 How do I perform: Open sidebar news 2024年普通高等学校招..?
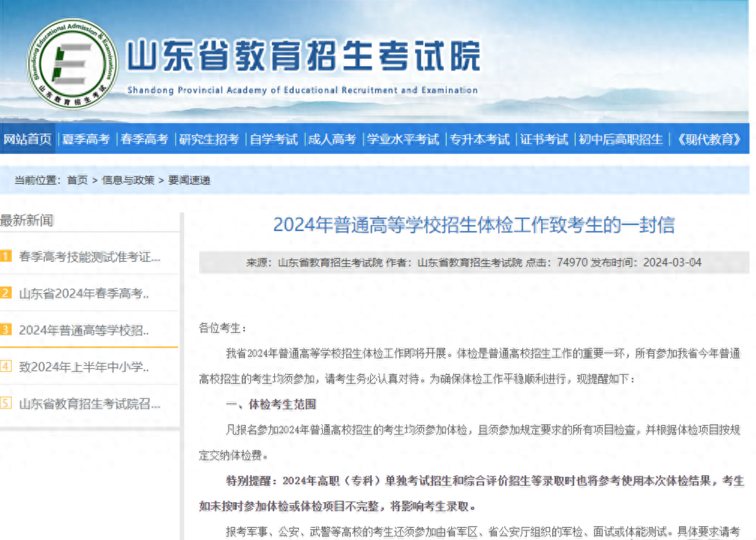pyautogui.click(x=84, y=330)
